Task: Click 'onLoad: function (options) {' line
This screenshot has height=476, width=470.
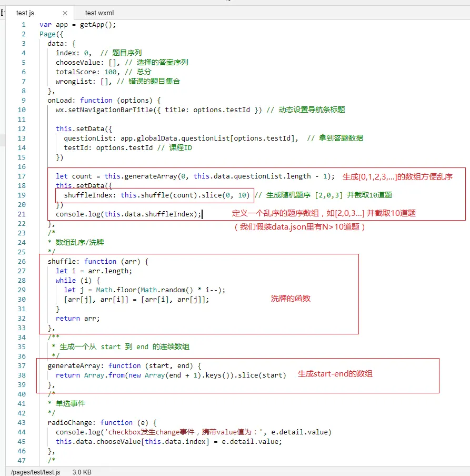Action: point(104,100)
